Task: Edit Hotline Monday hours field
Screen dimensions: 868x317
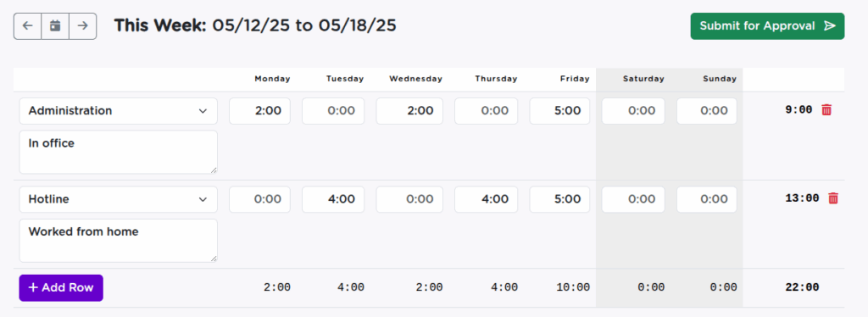Action: (259, 199)
